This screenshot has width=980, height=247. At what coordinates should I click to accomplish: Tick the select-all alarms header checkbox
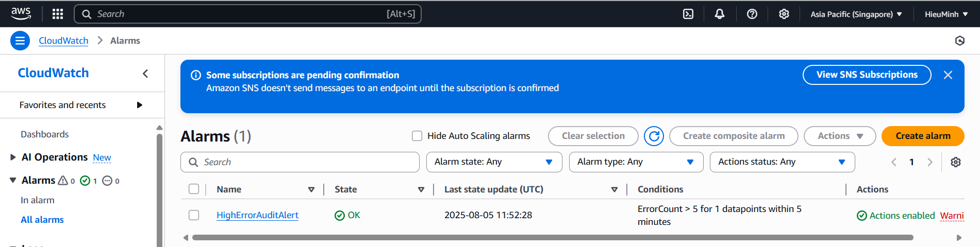[x=194, y=189]
